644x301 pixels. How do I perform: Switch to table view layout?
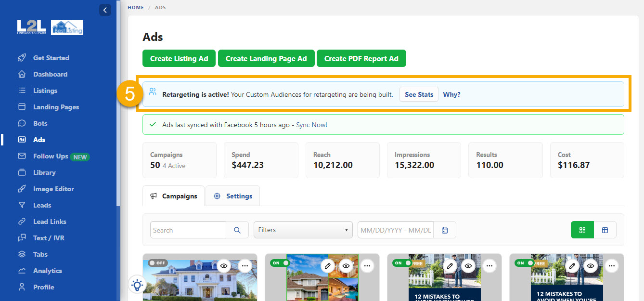(605, 230)
